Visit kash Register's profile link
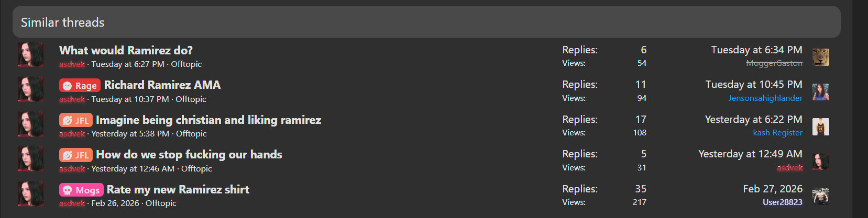868x218 pixels. point(777,133)
